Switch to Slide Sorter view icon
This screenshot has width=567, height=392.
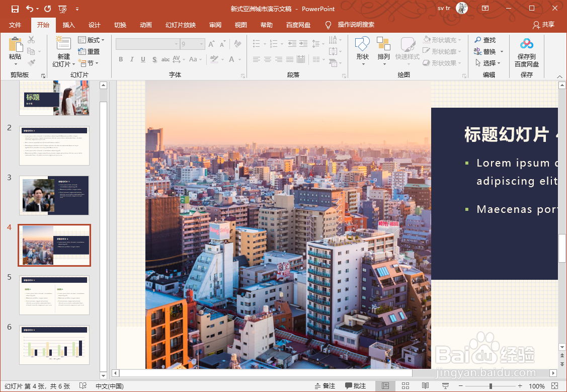(406, 386)
